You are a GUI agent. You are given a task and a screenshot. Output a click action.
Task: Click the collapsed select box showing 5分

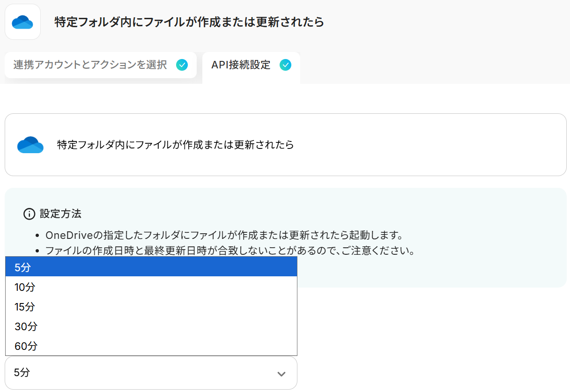(x=141, y=373)
